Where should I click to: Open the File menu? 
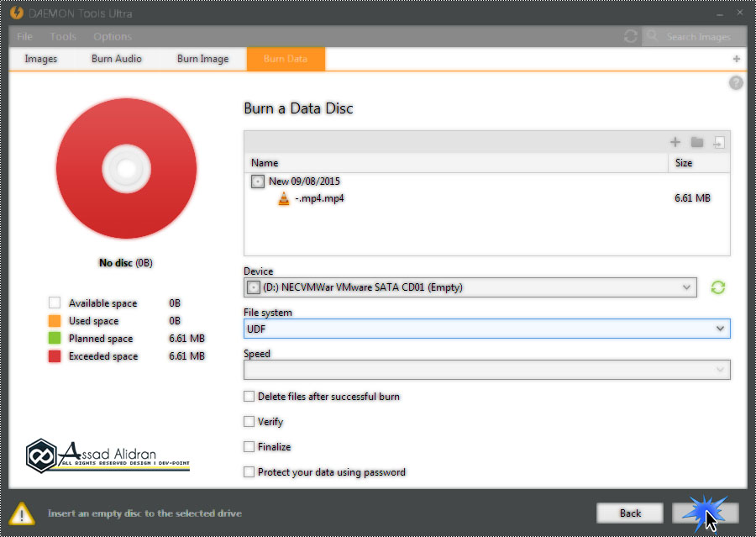(24, 37)
